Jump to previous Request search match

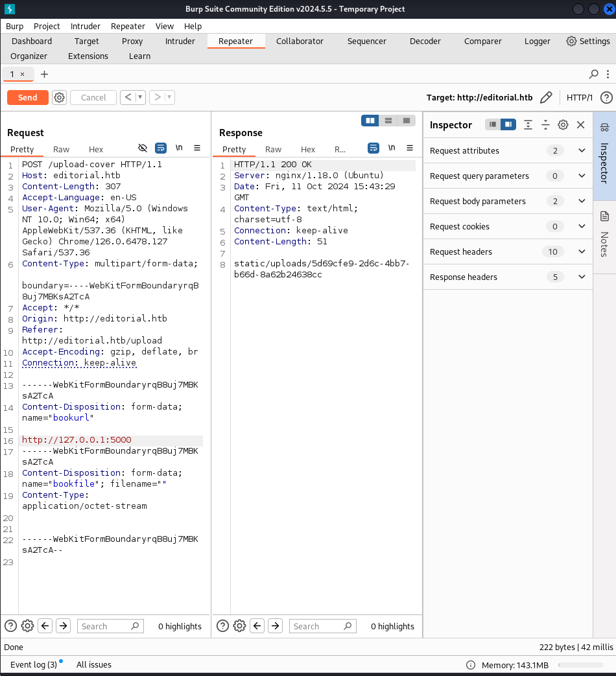pos(45,625)
